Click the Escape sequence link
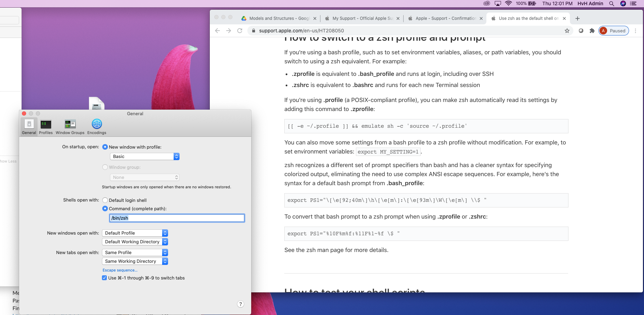644x315 pixels. [120, 270]
